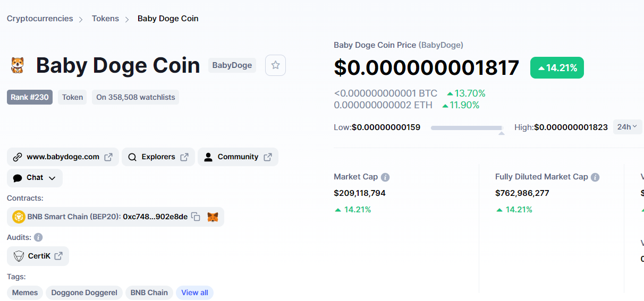Open the www.babydoge.com website link
This screenshot has width=644, height=301.
(63, 157)
